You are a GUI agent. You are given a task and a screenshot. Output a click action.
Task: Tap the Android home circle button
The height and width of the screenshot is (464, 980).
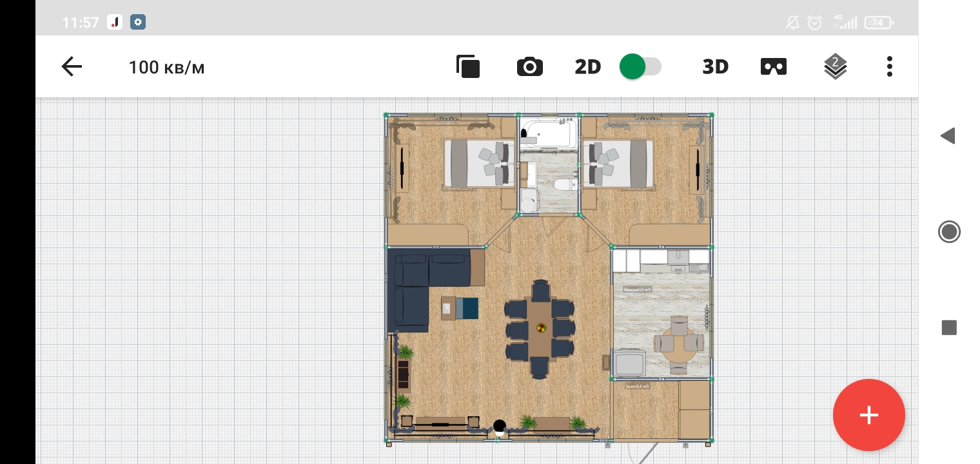coord(949,231)
